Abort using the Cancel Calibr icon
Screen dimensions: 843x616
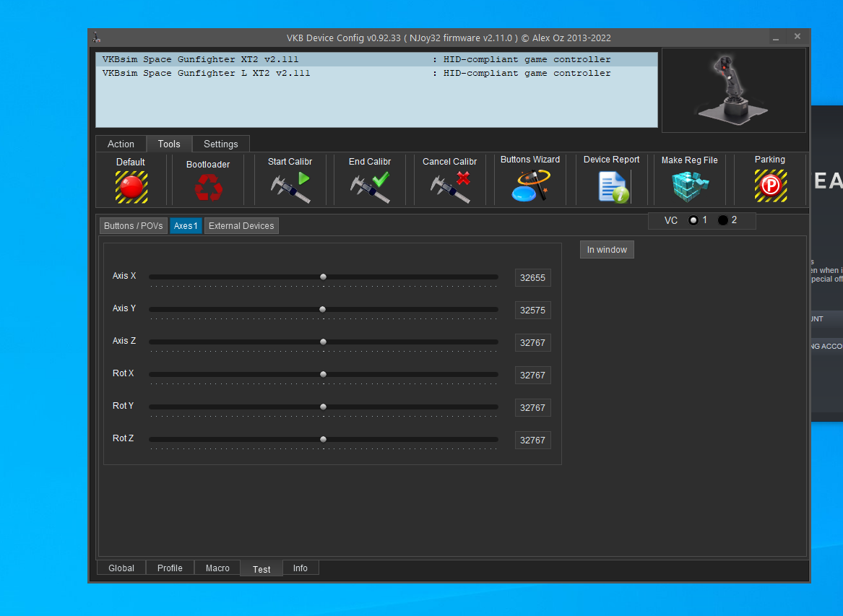click(450, 187)
